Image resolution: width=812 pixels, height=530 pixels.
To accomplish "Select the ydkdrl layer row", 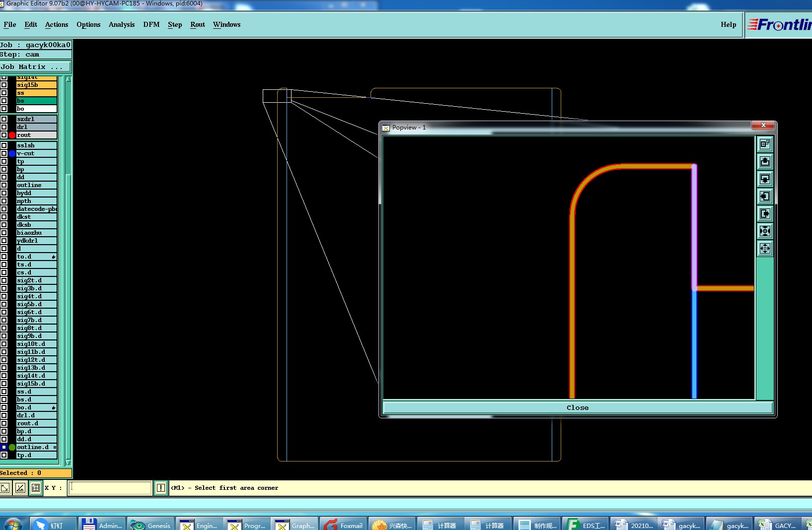I will [37, 241].
